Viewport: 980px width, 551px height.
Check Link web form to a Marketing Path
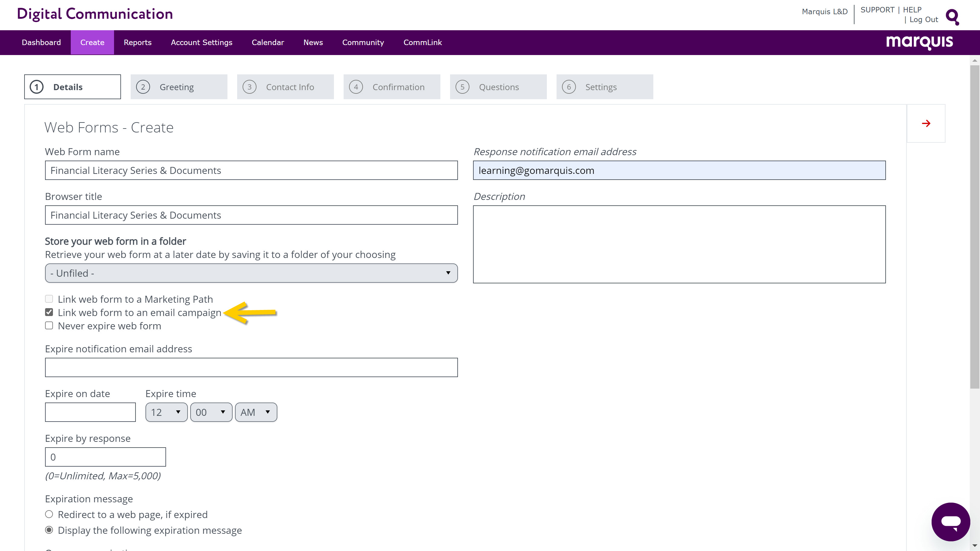pos(49,299)
